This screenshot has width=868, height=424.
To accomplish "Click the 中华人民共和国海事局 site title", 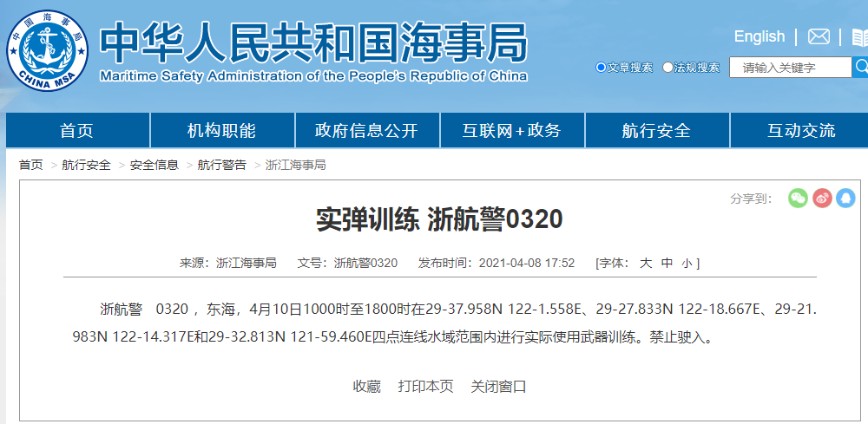I will tap(313, 43).
